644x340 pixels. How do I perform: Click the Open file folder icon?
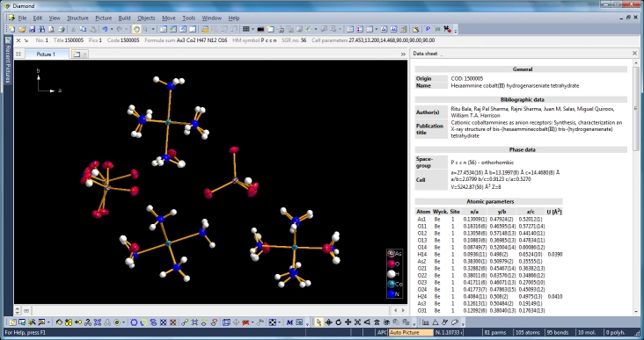pyautogui.click(x=22, y=29)
